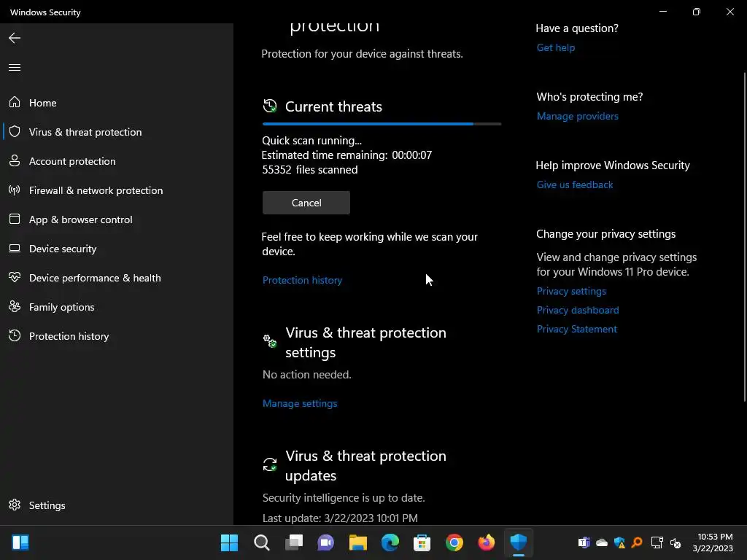Open Privacy Statement link
Screen dimensions: 747x560
[576, 329]
